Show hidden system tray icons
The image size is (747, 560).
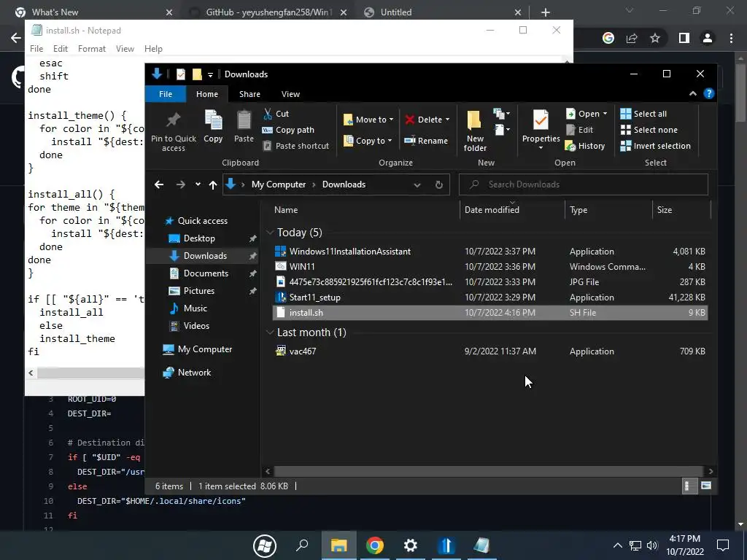click(617, 545)
